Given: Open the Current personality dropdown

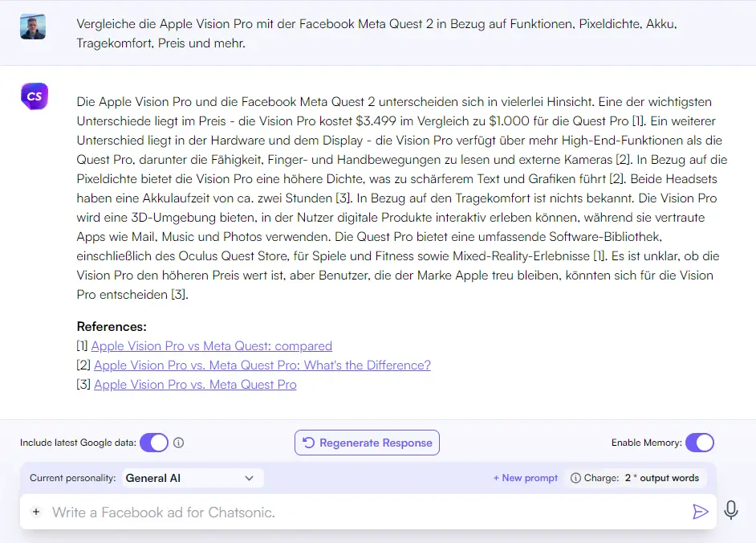Looking at the screenshot, I should coord(193,478).
